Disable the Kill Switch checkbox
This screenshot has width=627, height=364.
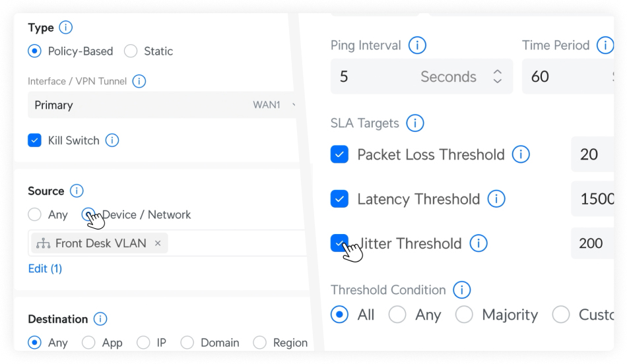coord(34,140)
